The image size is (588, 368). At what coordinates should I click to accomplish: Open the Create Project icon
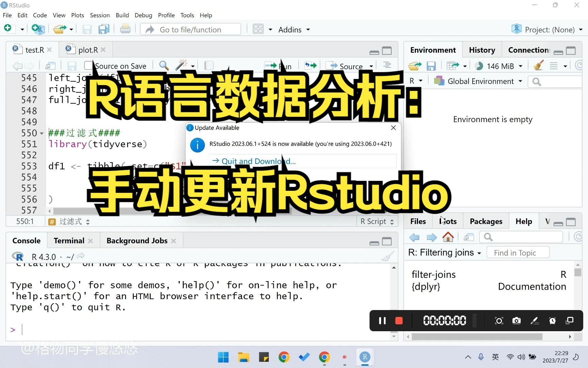point(38,29)
